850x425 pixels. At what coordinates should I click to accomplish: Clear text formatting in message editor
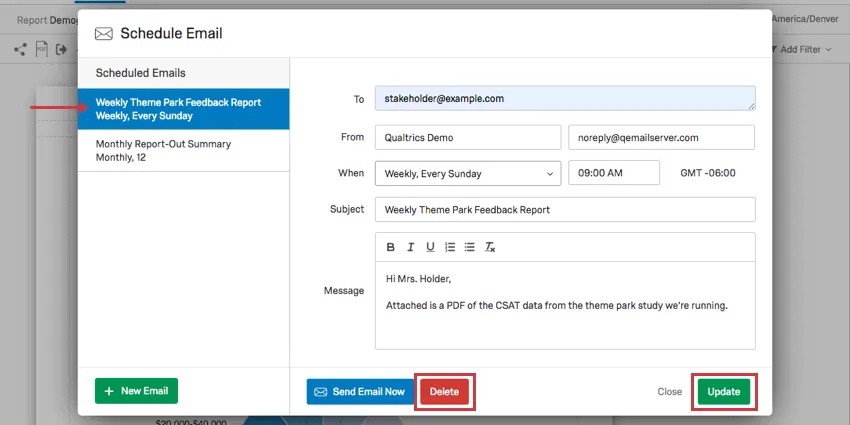(489, 247)
